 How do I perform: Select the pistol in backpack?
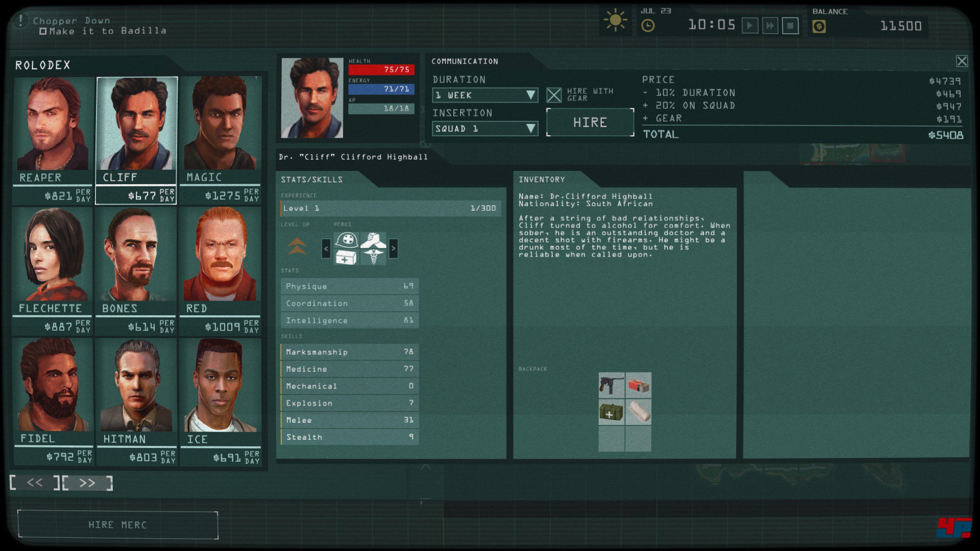pyautogui.click(x=611, y=385)
